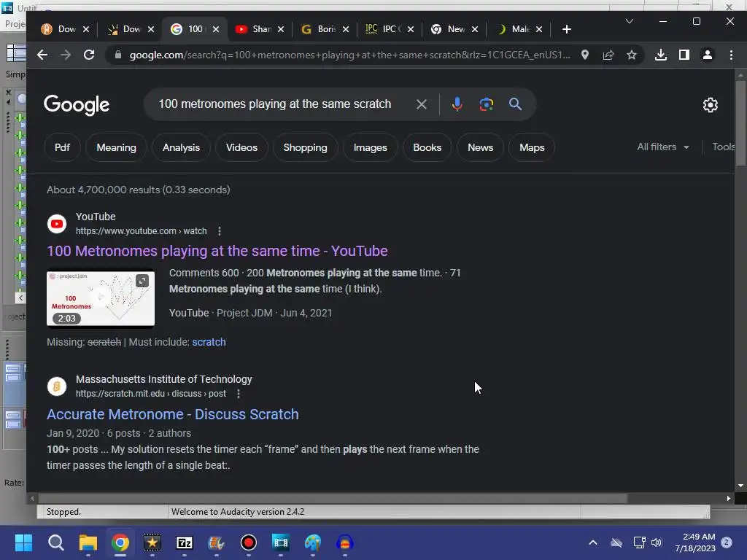Click the forward navigation arrow
The height and width of the screenshot is (560, 747).
click(66, 55)
